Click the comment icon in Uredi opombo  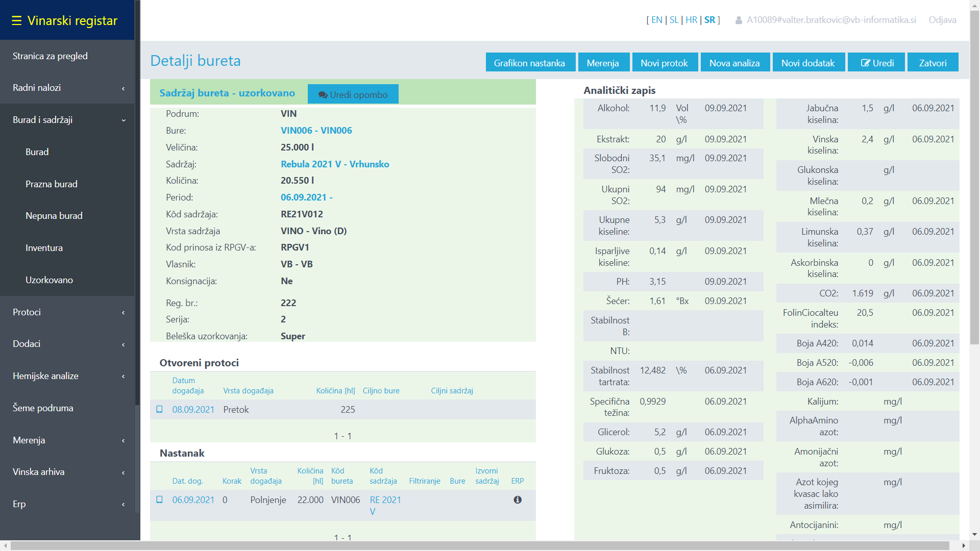323,95
